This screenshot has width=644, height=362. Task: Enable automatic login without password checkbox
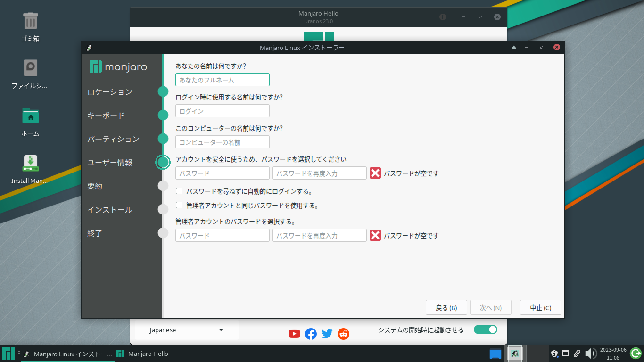(179, 191)
